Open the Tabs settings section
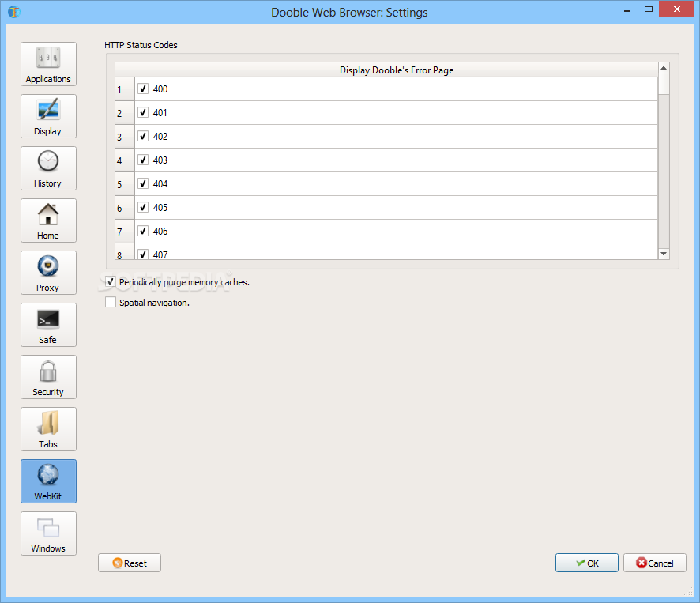 (48, 429)
